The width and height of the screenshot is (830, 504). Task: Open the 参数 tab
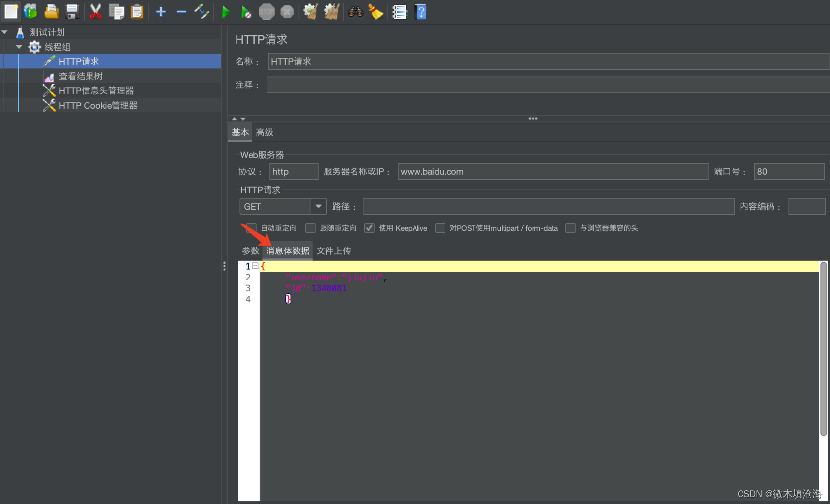point(251,251)
